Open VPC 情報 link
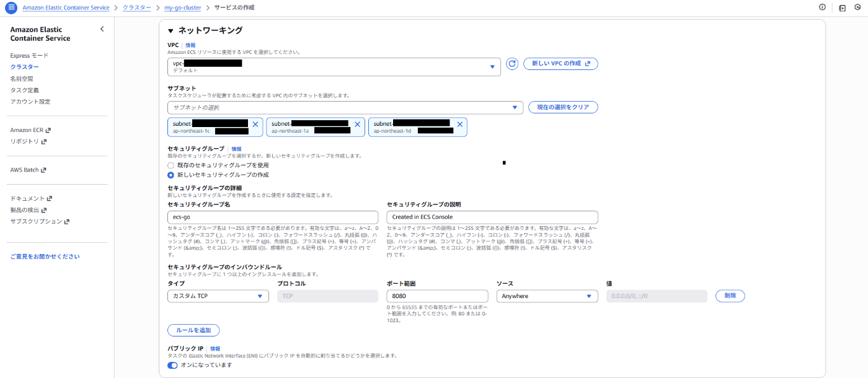This screenshot has height=378, width=868. (x=190, y=45)
